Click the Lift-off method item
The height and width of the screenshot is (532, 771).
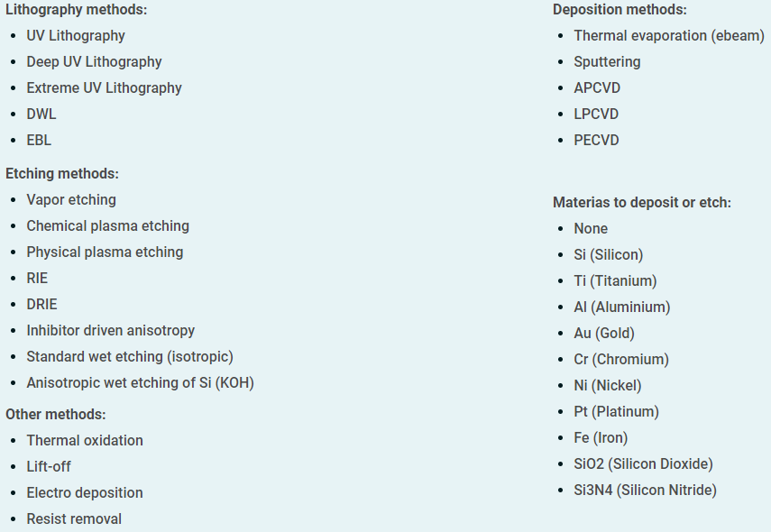tap(49, 466)
